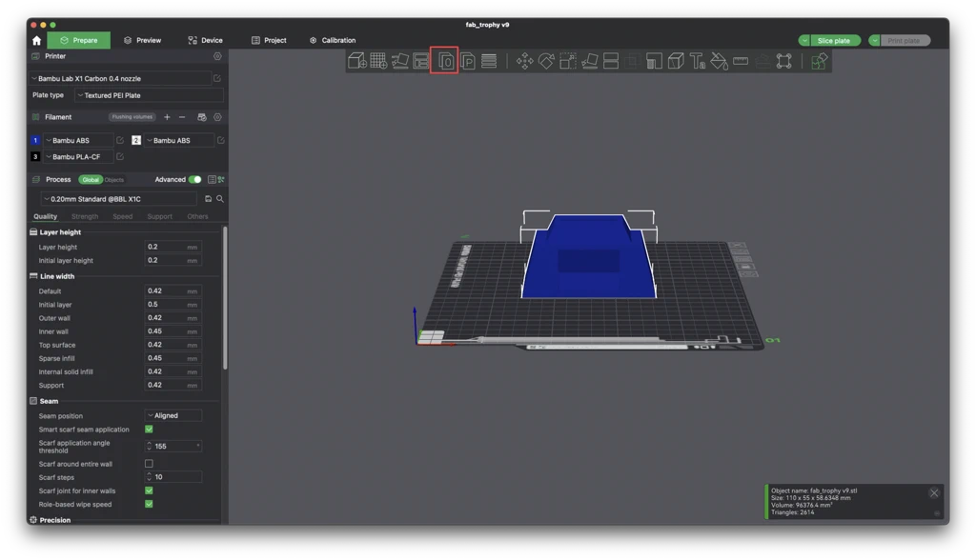Switch to the Project tab
This screenshot has width=976, height=560.
point(269,40)
